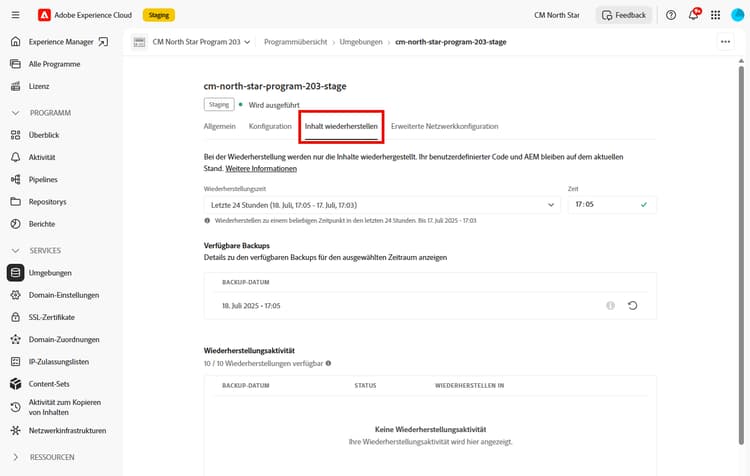The height and width of the screenshot is (476, 750).
Task: Open the Erweiterte Netzwerkkonfiguration tab
Action: (x=444, y=126)
